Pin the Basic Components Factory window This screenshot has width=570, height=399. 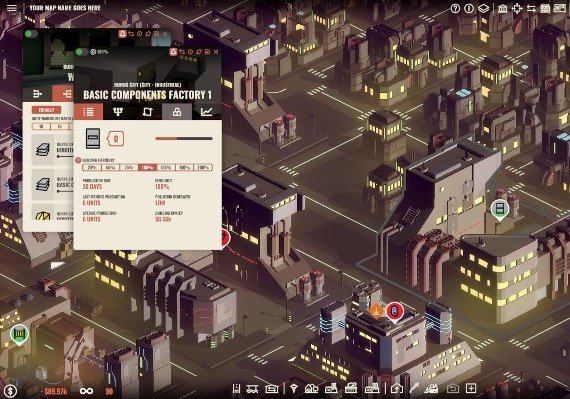199,52
